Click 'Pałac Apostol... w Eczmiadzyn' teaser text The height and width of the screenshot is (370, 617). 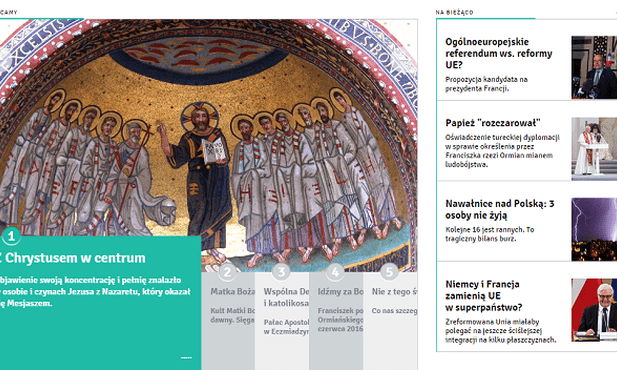(286, 327)
